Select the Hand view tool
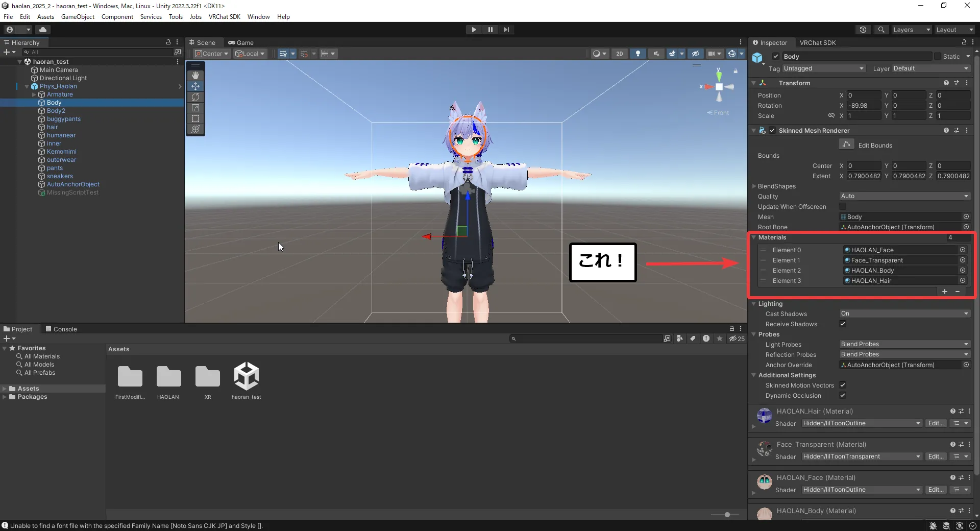Screen dimensions: 980x531 (x=195, y=76)
